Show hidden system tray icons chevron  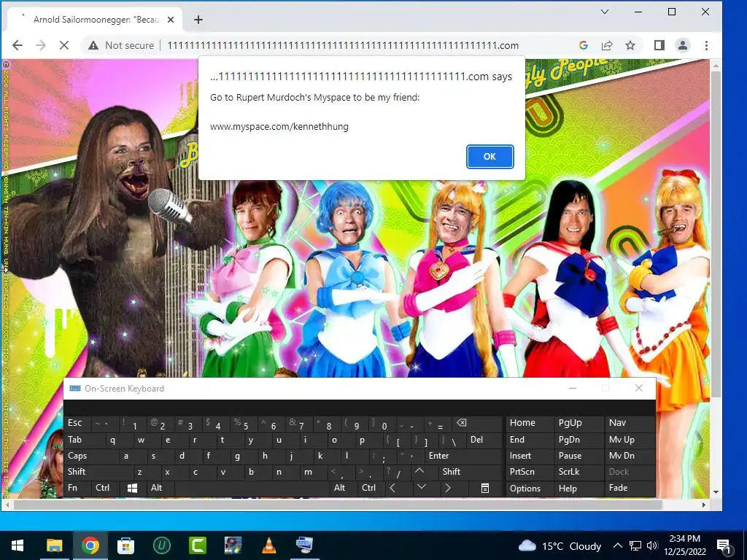coord(617,545)
